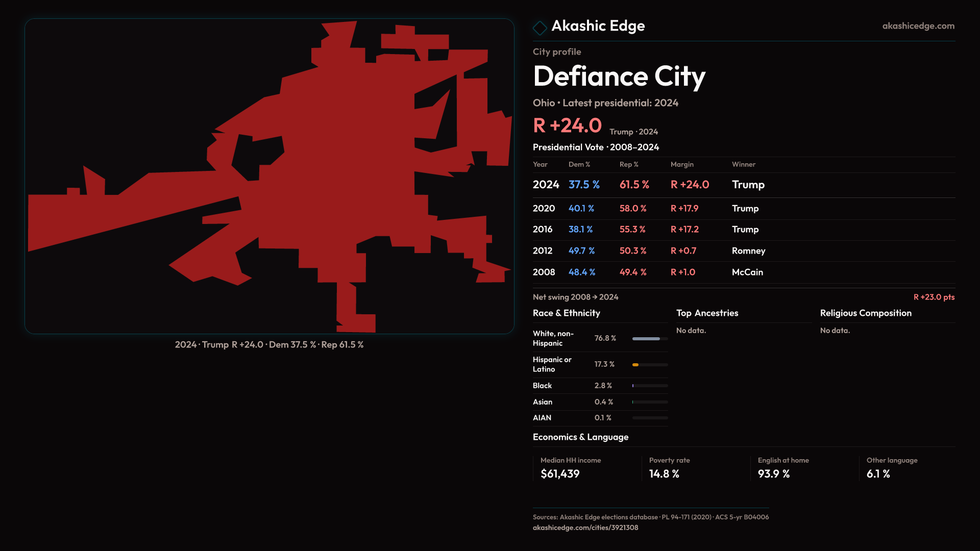
Task: Select the 2024 election results row
Action: (648, 185)
